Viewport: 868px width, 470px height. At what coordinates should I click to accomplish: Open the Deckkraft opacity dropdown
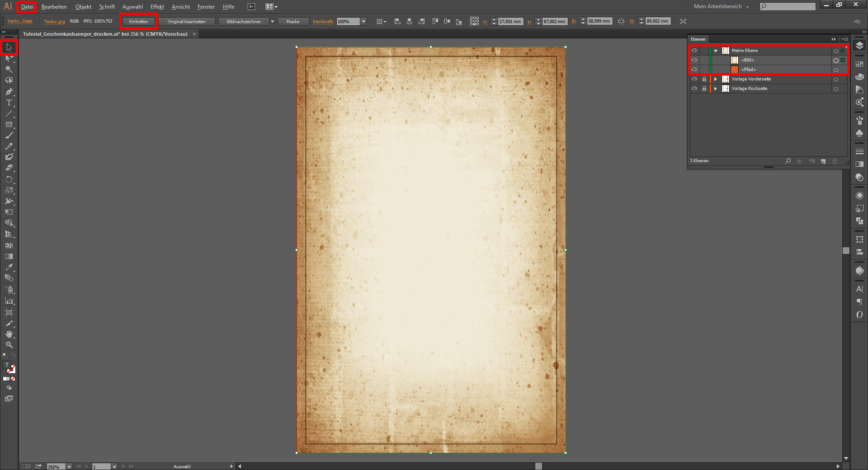[363, 22]
